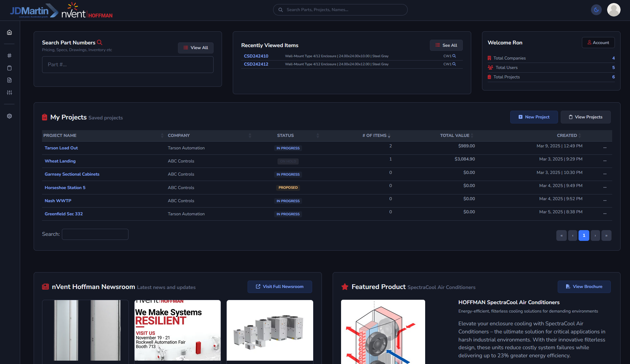630x364 pixels.
Task: Open the Wheat Landing project link
Action: [60, 161]
